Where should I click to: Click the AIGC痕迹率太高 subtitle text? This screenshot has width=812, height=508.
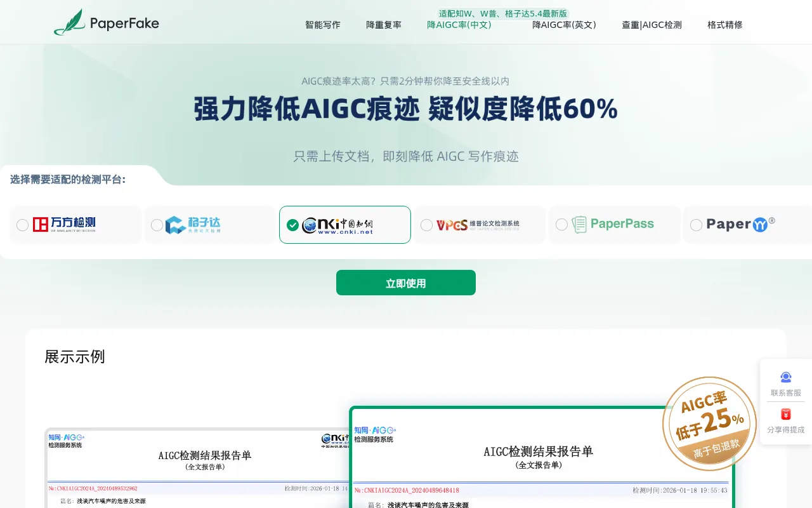point(405,81)
